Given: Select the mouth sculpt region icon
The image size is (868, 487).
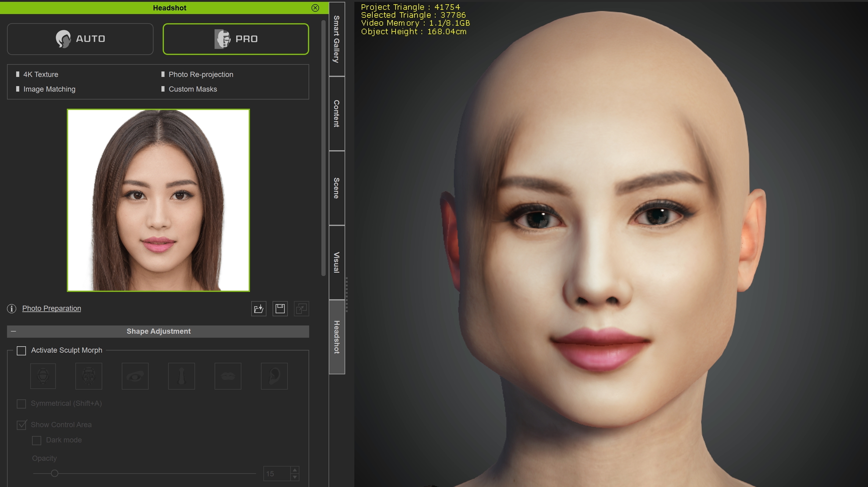Looking at the screenshot, I should click(x=228, y=376).
